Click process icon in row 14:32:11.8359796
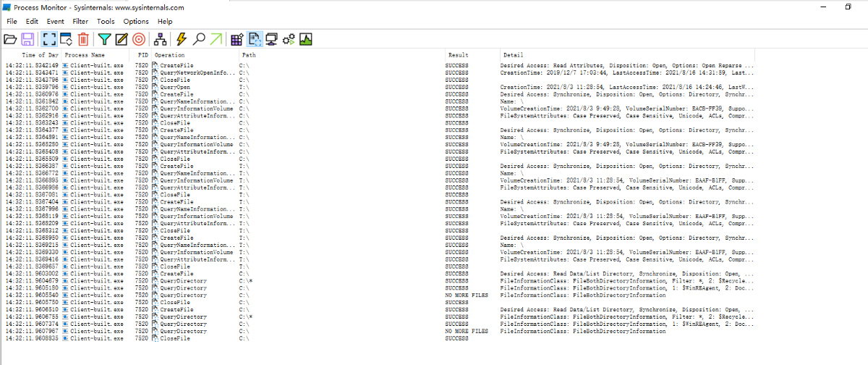The width and height of the screenshot is (868, 365). coord(65,87)
